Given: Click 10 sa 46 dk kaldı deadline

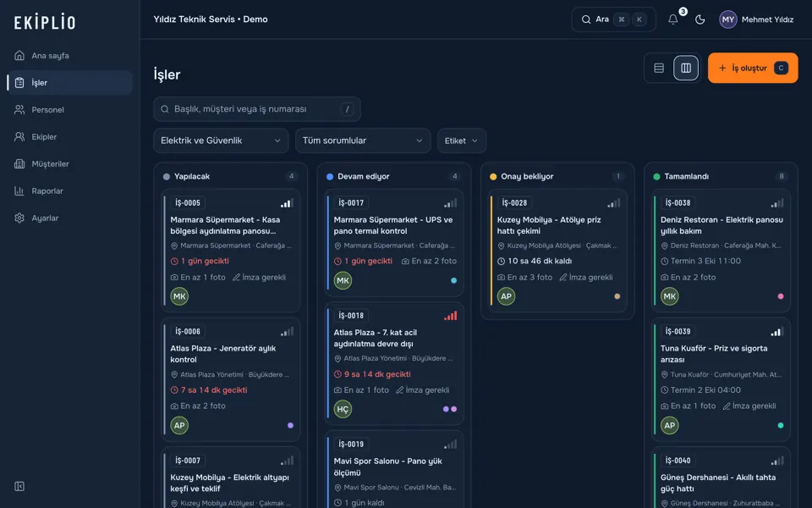Looking at the screenshot, I should pyautogui.click(x=535, y=262).
